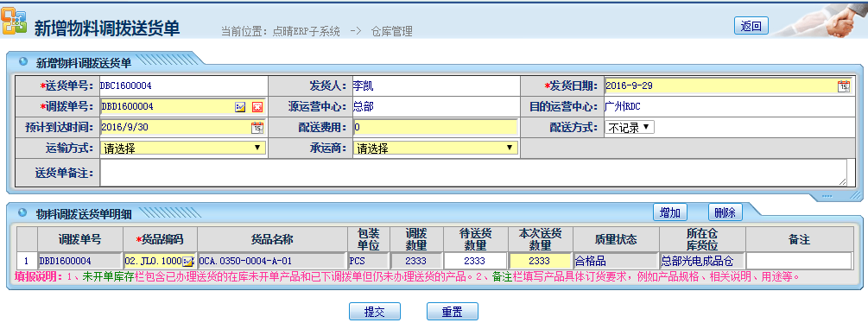Click the 返回 button
This screenshot has width=868, height=329.
tap(751, 26)
